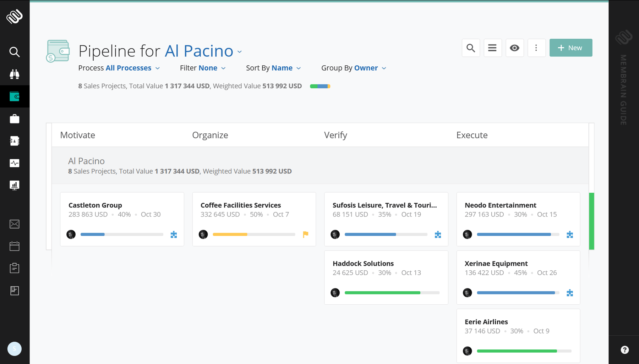Click the puzzle icon on Castleton Group card
The image size is (639, 364).
point(174,235)
